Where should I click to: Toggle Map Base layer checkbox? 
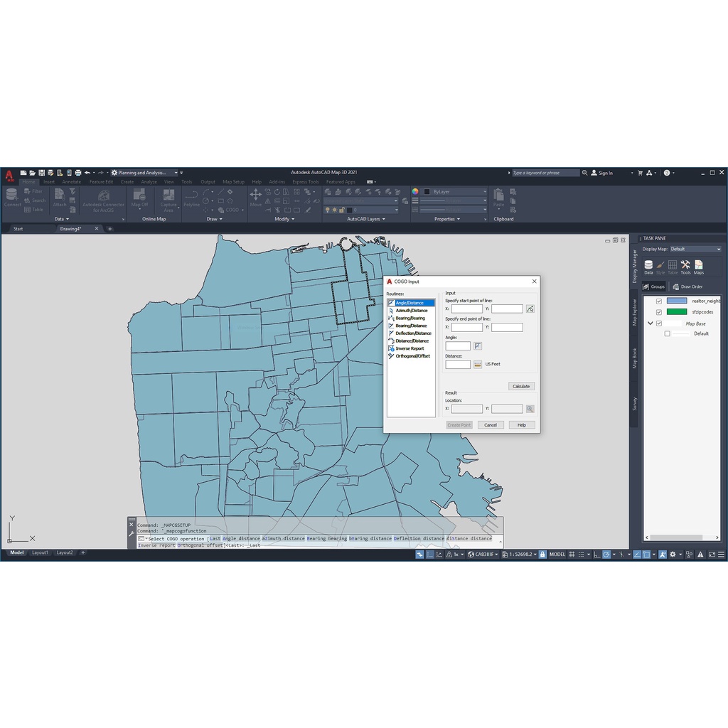point(659,323)
